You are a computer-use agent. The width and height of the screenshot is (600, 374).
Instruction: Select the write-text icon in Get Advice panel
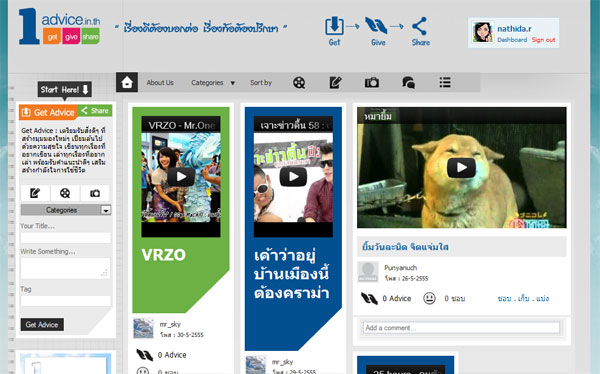pos(35,193)
